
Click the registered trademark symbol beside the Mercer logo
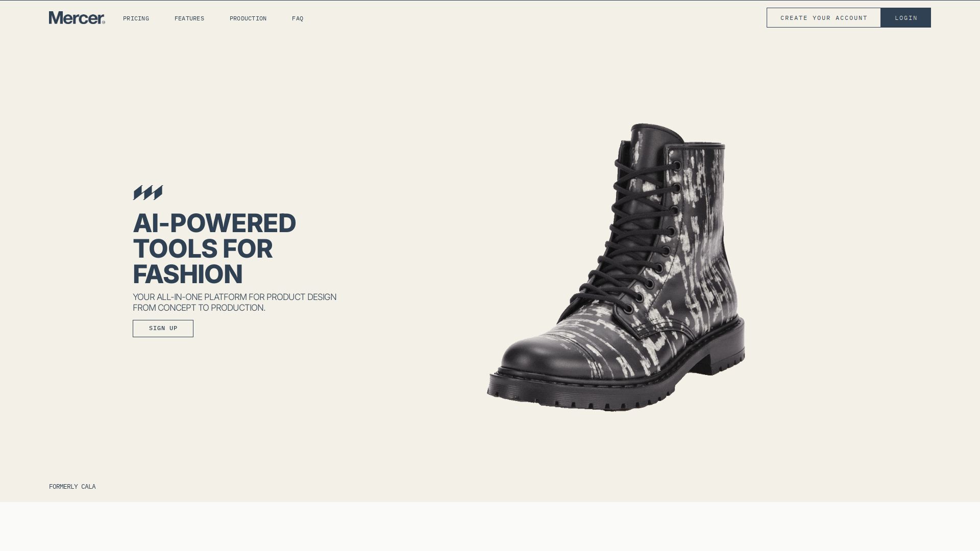[x=103, y=22]
